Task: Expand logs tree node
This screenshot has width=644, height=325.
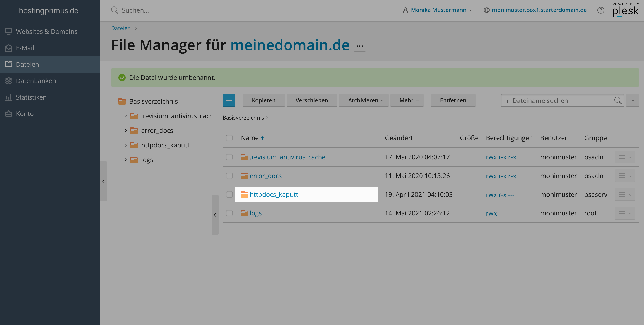Action: [x=125, y=160]
